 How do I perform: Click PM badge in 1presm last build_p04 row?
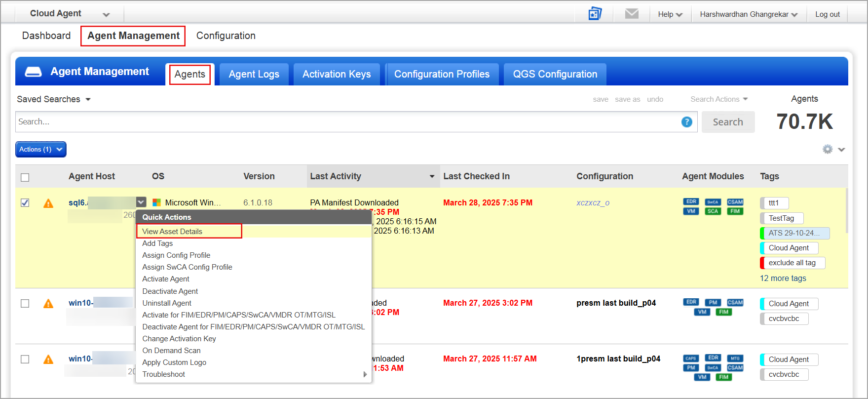pos(691,368)
